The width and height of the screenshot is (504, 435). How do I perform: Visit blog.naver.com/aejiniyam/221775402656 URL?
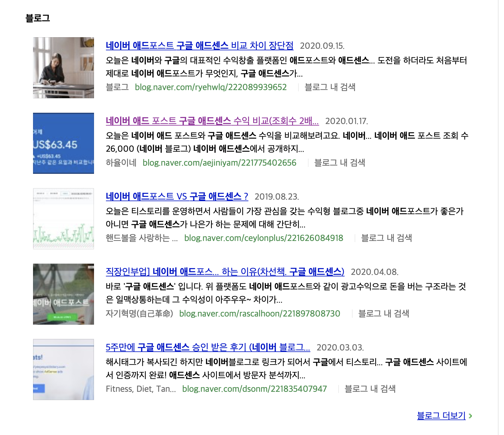(x=220, y=163)
